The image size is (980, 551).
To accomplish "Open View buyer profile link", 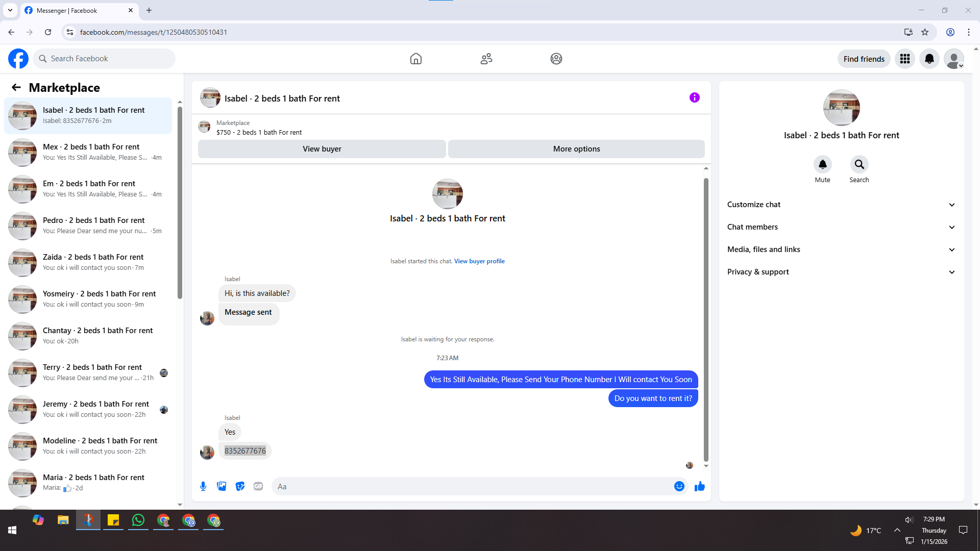I will point(479,261).
